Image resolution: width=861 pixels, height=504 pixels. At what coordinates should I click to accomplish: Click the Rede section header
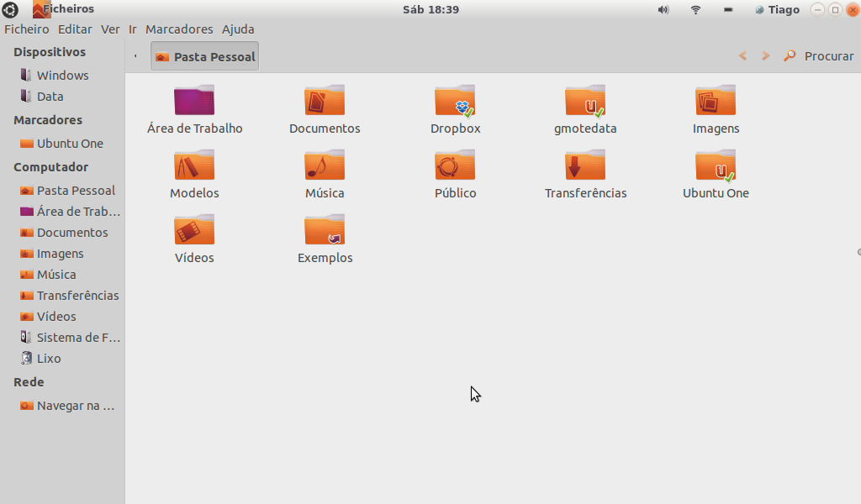pyautogui.click(x=29, y=381)
